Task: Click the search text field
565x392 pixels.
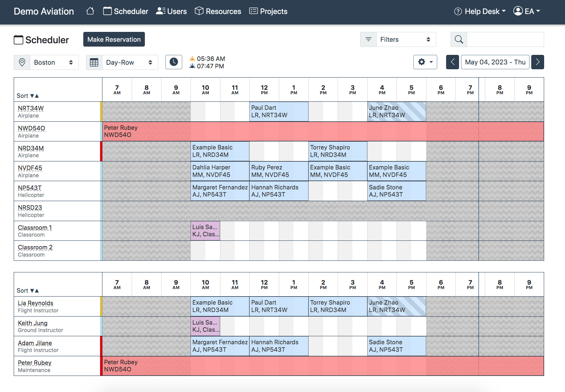Action: tap(505, 39)
